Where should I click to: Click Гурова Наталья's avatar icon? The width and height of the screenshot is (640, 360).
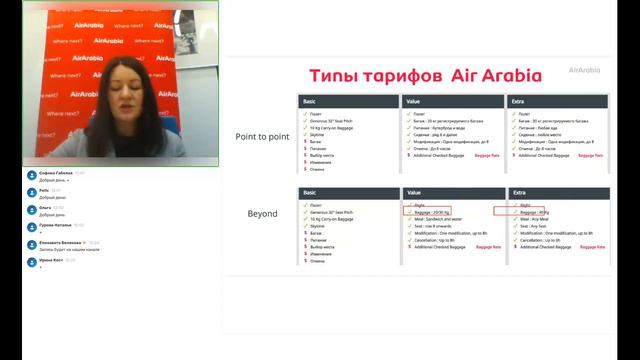(x=32, y=228)
